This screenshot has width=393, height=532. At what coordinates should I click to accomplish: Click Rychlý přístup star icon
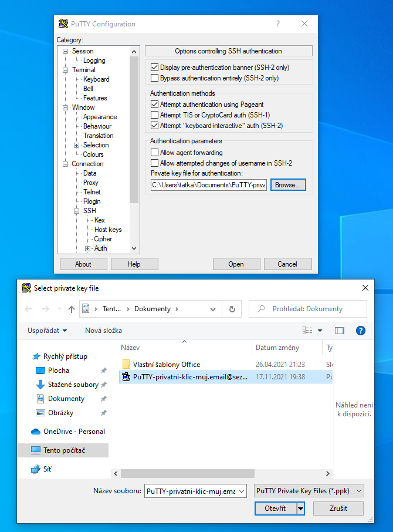(36, 356)
